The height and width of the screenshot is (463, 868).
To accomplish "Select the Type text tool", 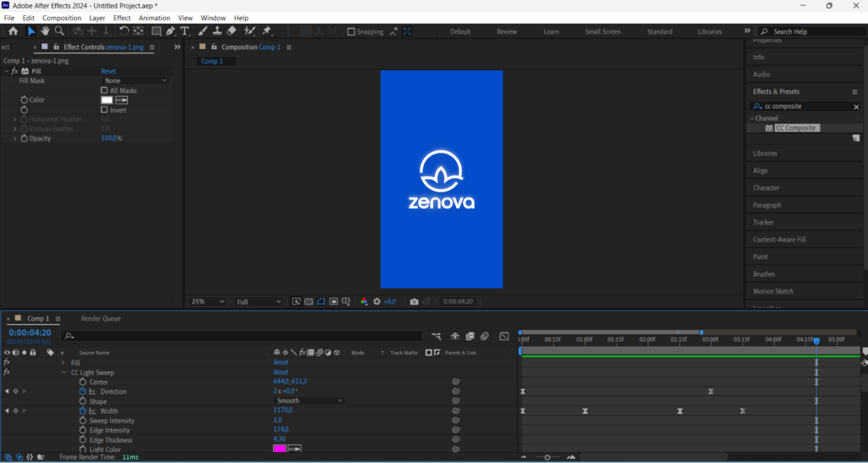I will point(184,31).
